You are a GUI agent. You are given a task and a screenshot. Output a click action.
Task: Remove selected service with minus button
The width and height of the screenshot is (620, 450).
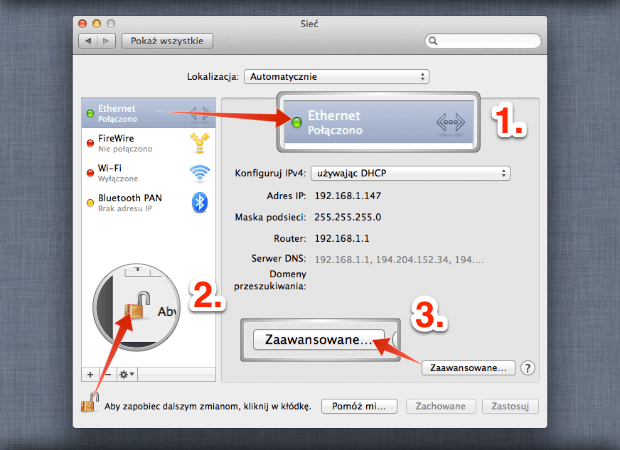[x=108, y=374]
